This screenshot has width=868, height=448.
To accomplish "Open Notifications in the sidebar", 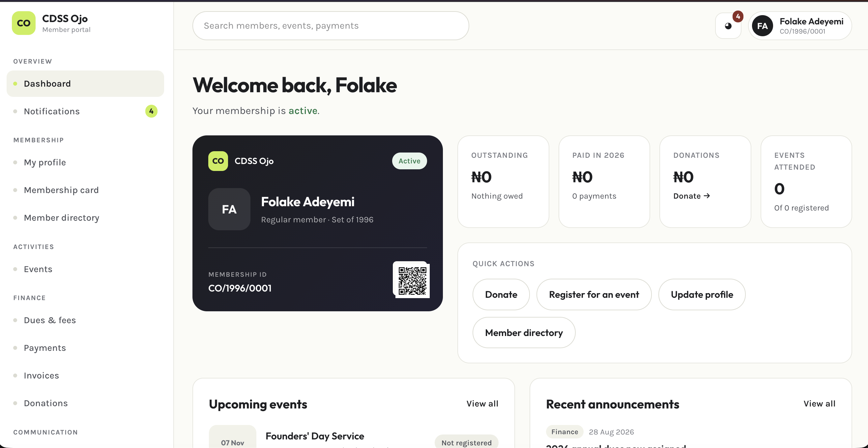I will [85, 111].
